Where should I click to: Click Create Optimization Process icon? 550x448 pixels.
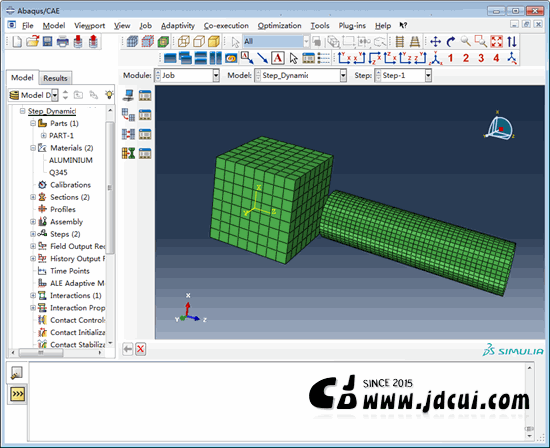click(128, 153)
